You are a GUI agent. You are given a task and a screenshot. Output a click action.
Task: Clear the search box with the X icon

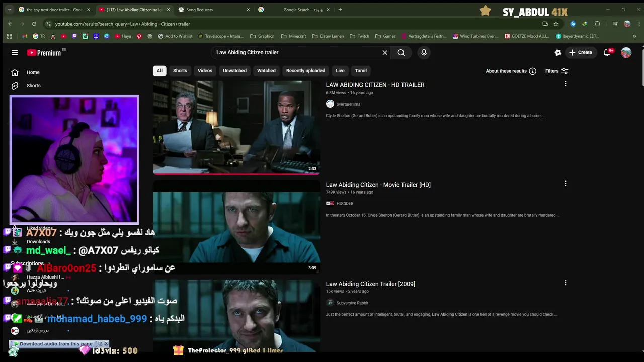tap(385, 52)
